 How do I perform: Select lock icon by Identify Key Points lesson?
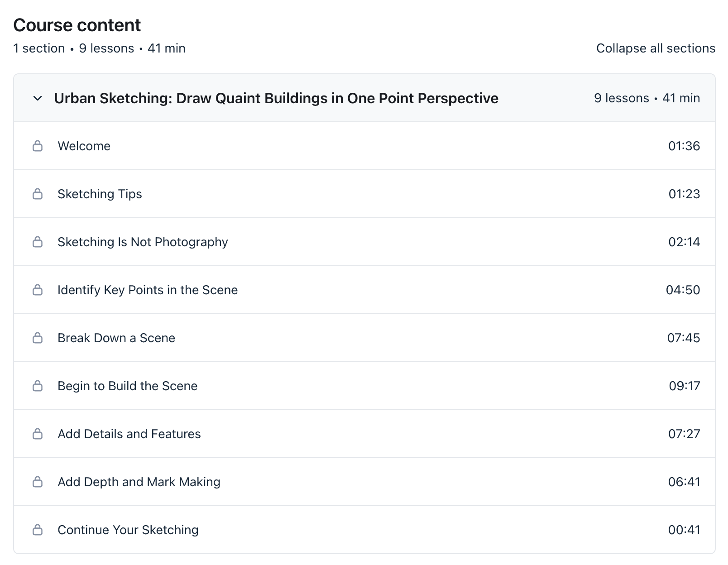[38, 290]
